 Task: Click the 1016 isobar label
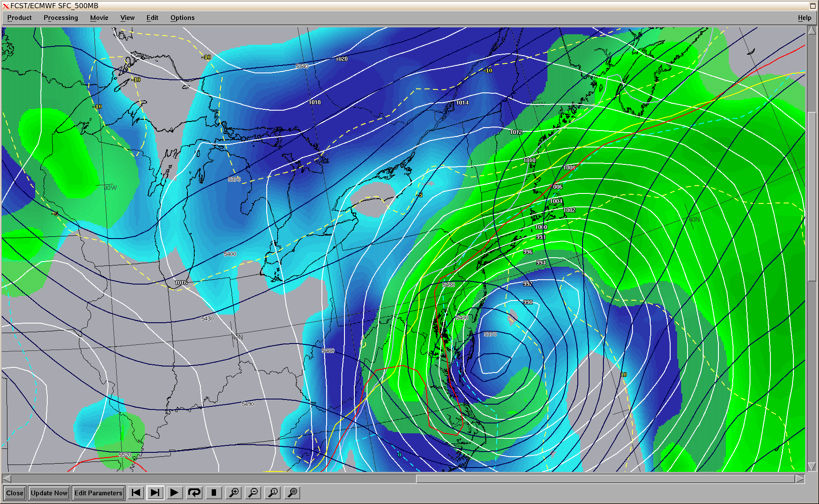pyautogui.click(x=181, y=283)
